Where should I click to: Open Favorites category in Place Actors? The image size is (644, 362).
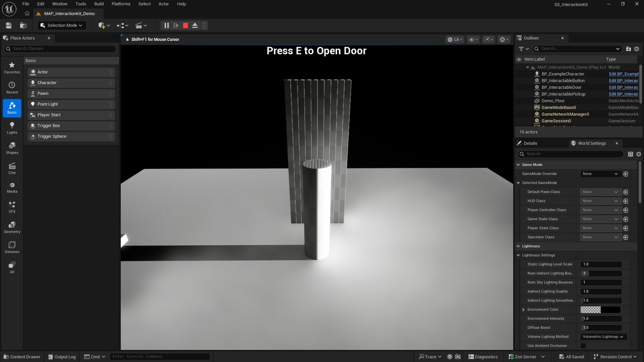pyautogui.click(x=12, y=68)
